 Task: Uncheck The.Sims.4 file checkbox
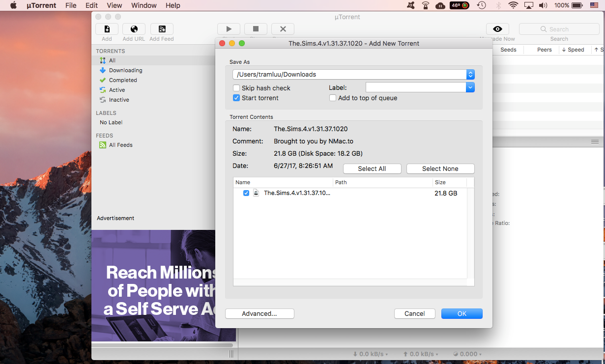(x=246, y=193)
